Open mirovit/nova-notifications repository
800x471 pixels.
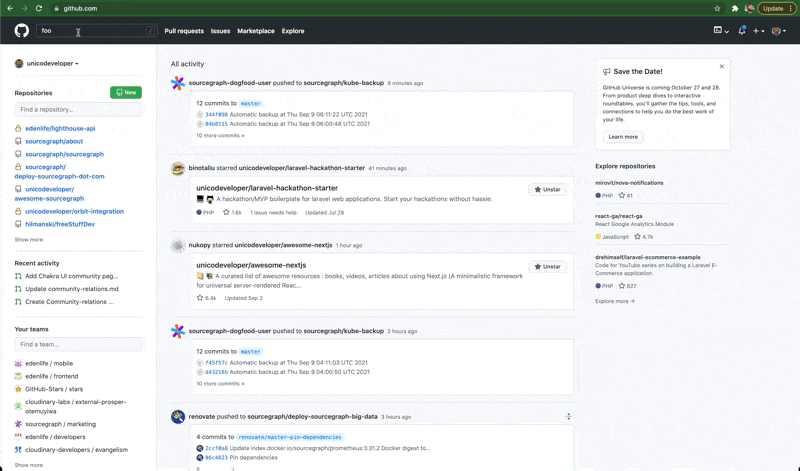pyautogui.click(x=629, y=182)
